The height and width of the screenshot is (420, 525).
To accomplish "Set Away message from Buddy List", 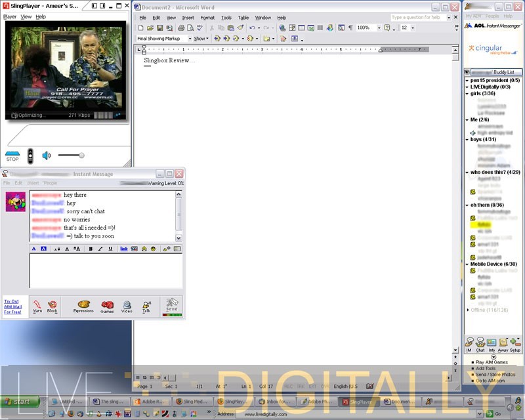I will tap(502, 344).
